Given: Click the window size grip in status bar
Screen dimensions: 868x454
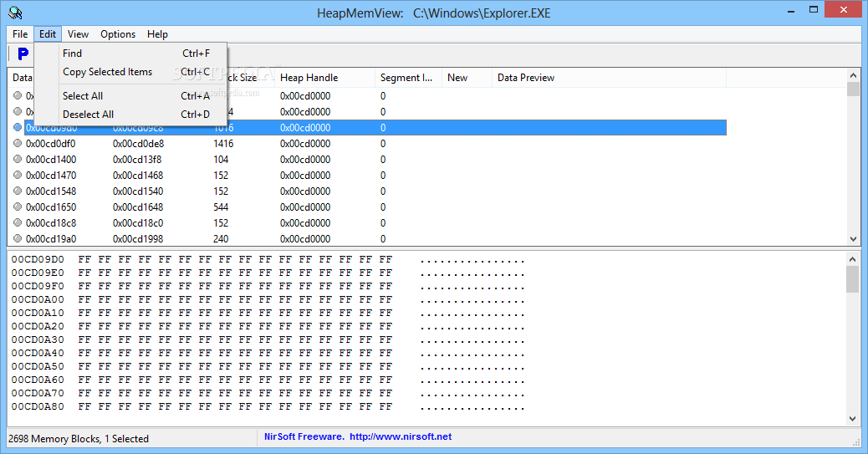Looking at the screenshot, I should point(856,441).
